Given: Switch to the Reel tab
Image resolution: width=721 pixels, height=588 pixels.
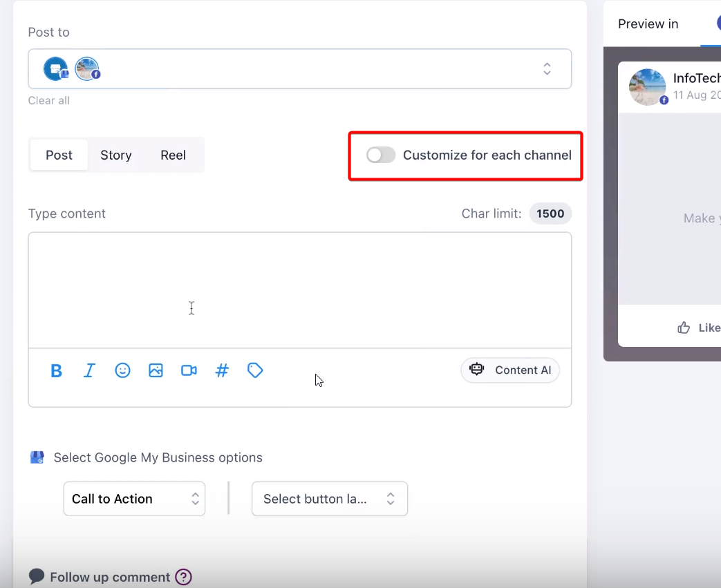Looking at the screenshot, I should [173, 155].
